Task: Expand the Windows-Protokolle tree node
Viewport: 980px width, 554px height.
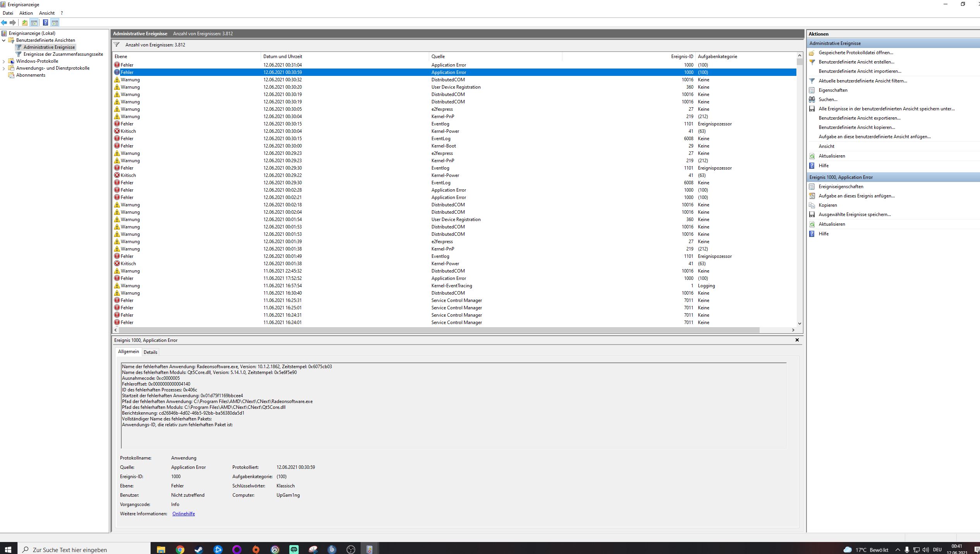Action: click(4, 61)
